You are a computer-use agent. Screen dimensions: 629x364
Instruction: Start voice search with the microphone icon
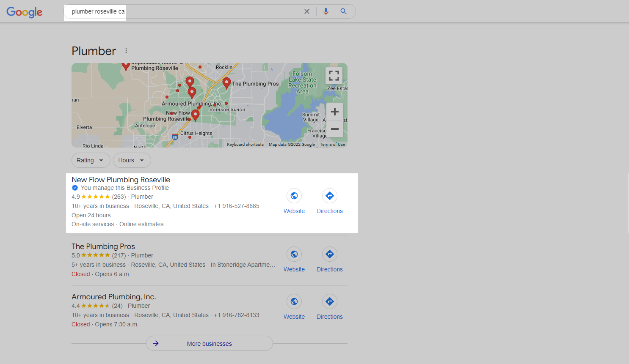point(326,11)
